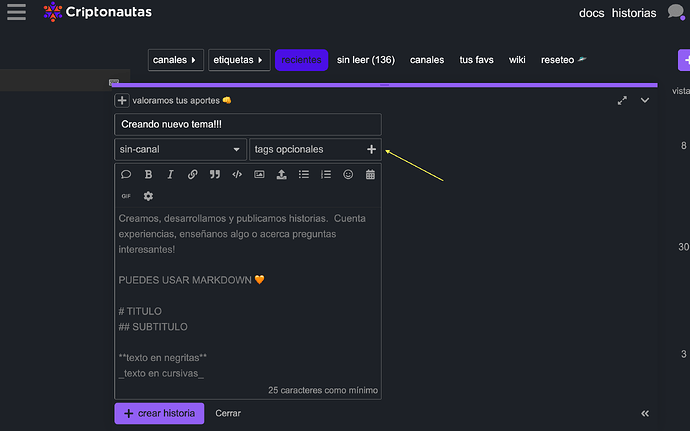Insert a blockquote in the editor
The image size is (690, 431).
pos(215,174)
